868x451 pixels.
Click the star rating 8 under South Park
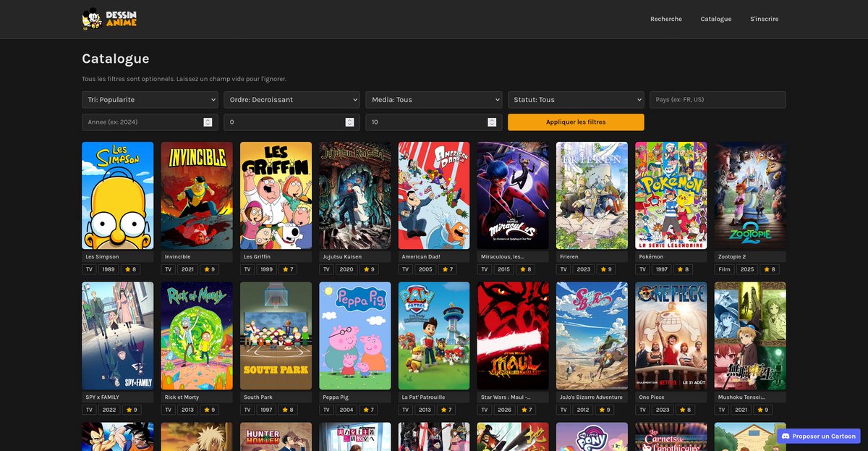[x=288, y=410]
